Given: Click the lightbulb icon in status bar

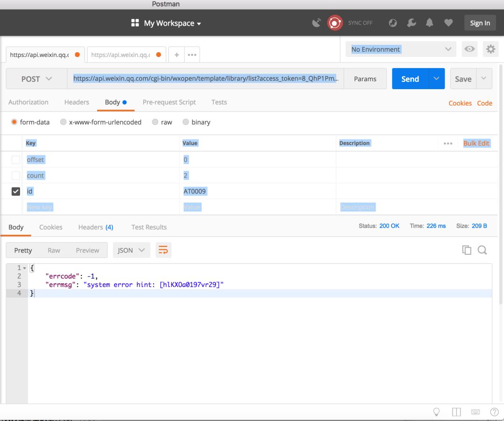Looking at the screenshot, I should click(436, 412).
